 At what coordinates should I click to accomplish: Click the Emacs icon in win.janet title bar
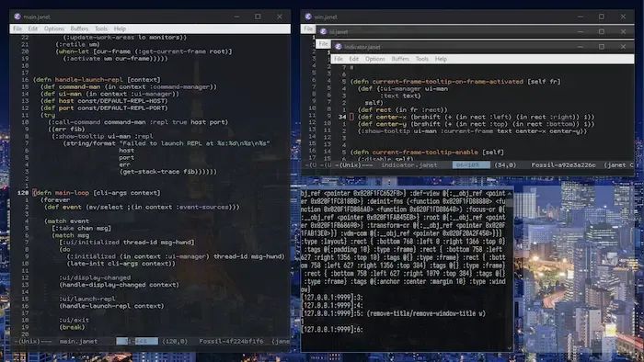click(x=308, y=17)
